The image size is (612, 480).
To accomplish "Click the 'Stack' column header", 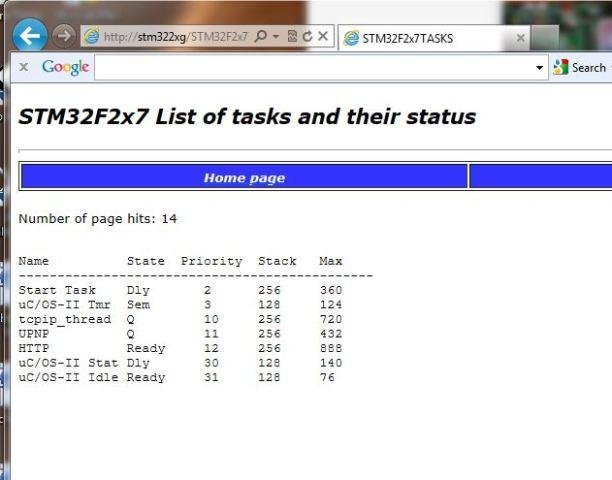I will click(277, 261).
